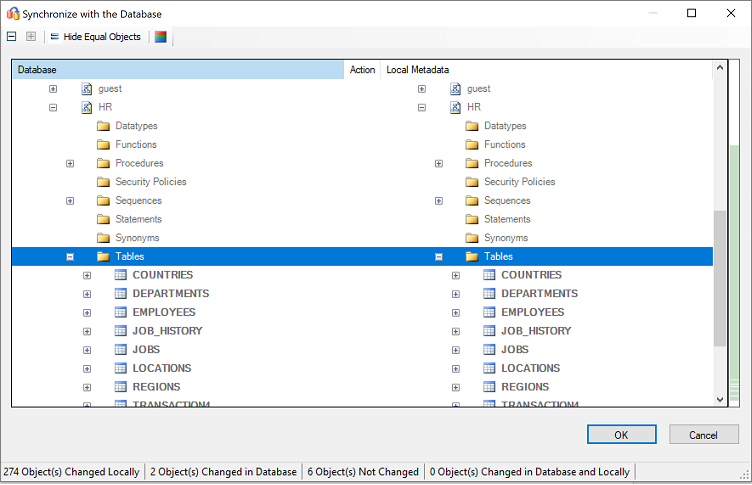Open the color legend swatch icon
752x485 pixels.
coord(160,37)
